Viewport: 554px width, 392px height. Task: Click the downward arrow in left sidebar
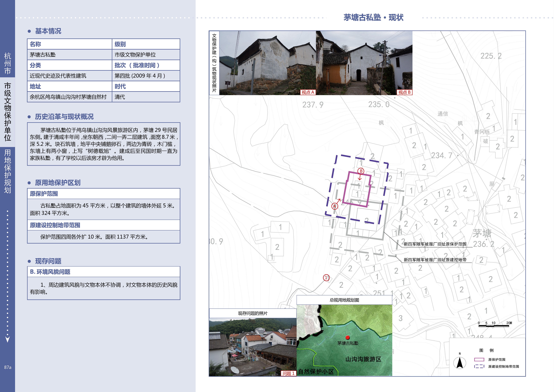click(8, 339)
